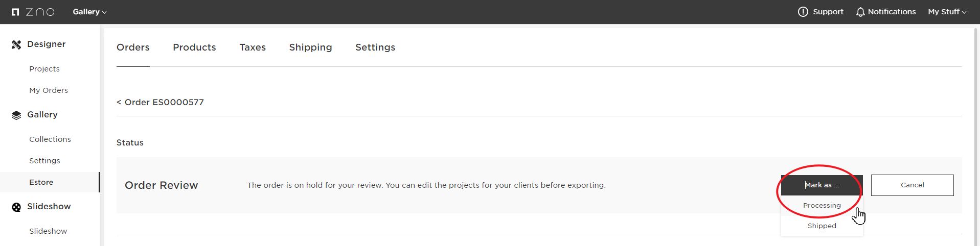This screenshot has height=246, width=980.
Task: Switch to the Products tab
Action: pos(194,47)
